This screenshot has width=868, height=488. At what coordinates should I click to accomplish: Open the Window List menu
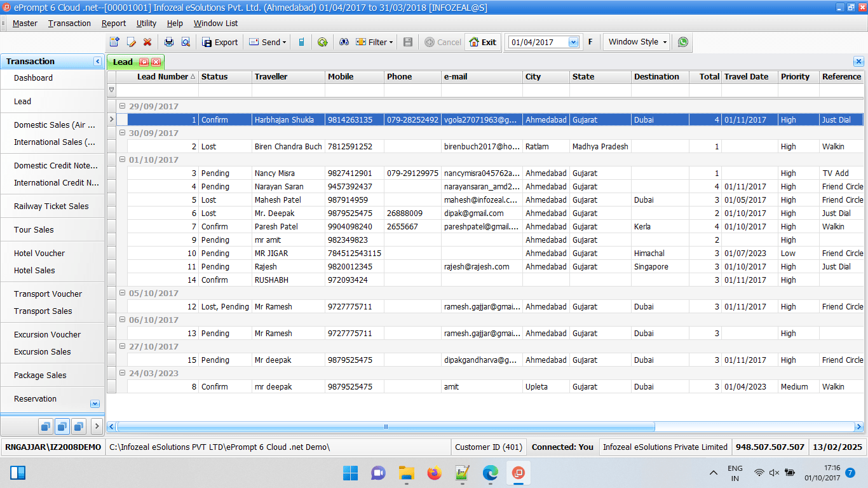click(215, 23)
